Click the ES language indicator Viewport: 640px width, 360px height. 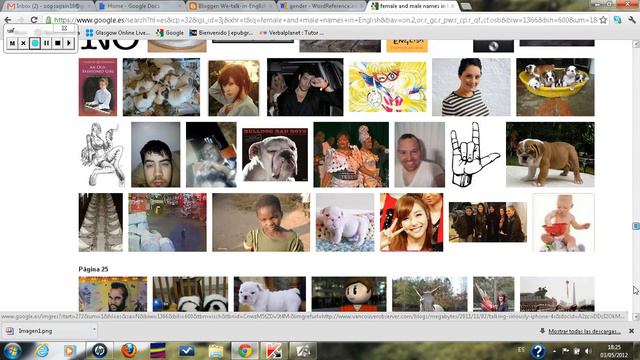521,350
